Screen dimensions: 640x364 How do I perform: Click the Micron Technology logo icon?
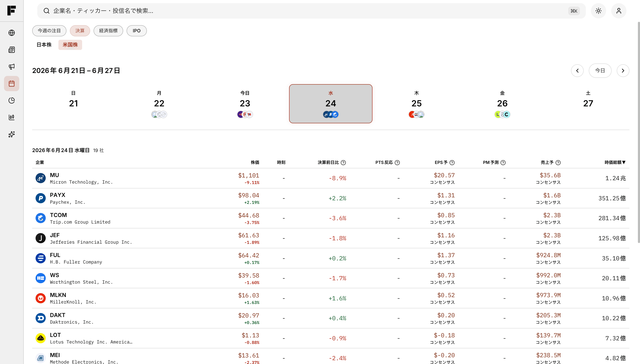pos(40,178)
